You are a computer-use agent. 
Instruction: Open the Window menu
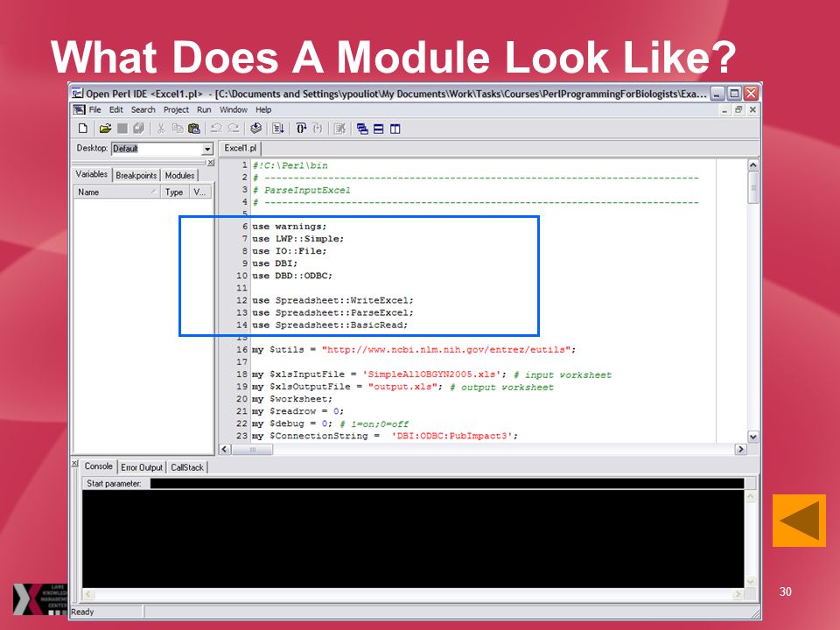tap(233, 110)
